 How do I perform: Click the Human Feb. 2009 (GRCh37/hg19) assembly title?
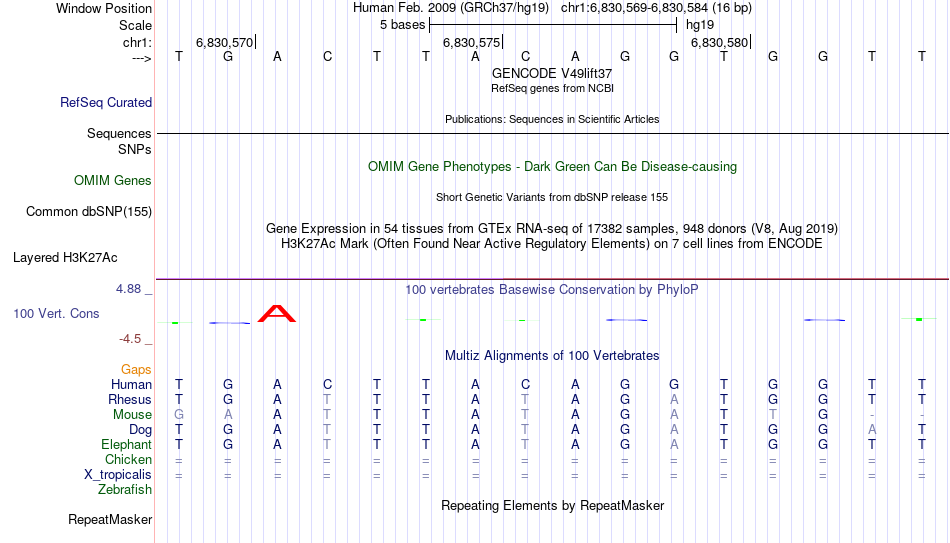(x=451, y=8)
